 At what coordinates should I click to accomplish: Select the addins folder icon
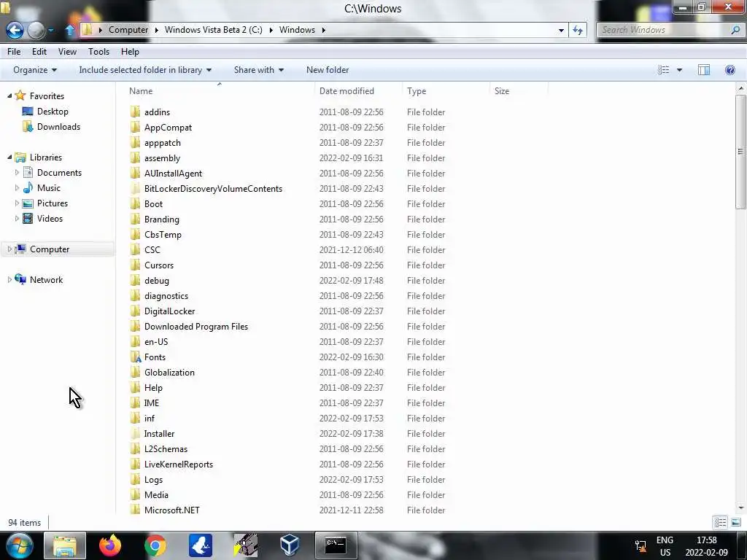(x=135, y=112)
